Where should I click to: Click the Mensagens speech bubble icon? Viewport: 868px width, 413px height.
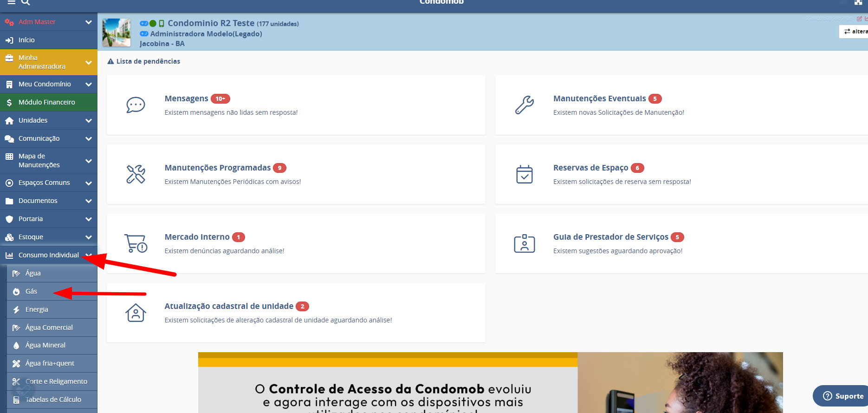(136, 105)
